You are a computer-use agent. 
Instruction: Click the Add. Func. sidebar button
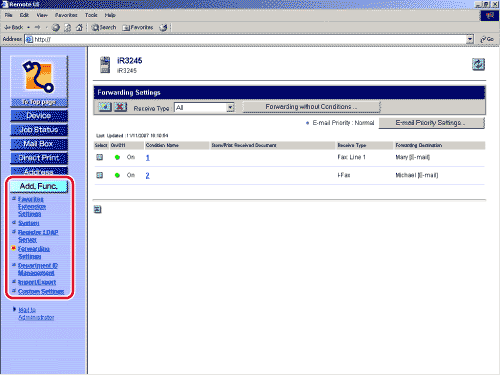(39, 186)
